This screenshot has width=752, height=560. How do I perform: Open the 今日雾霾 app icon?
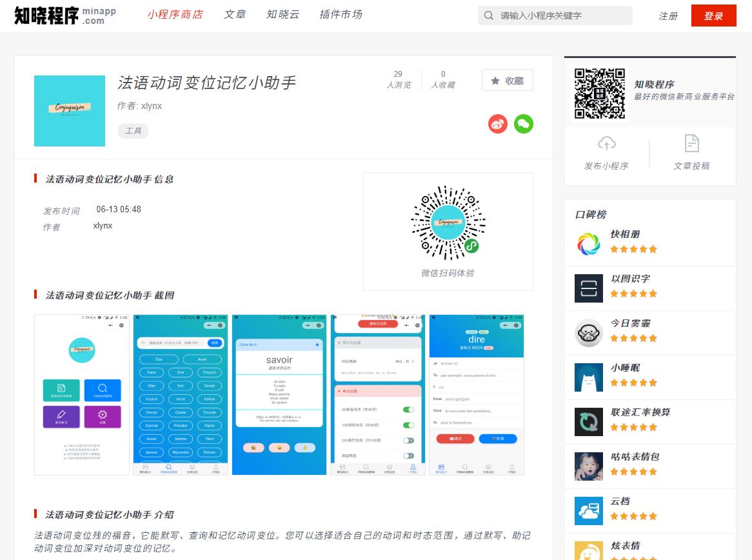pyautogui.click(x=588, y=333)
